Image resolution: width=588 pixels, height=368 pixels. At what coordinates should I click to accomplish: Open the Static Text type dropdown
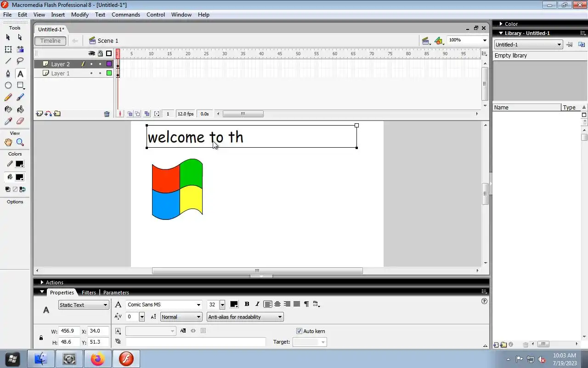click(84, 305)
